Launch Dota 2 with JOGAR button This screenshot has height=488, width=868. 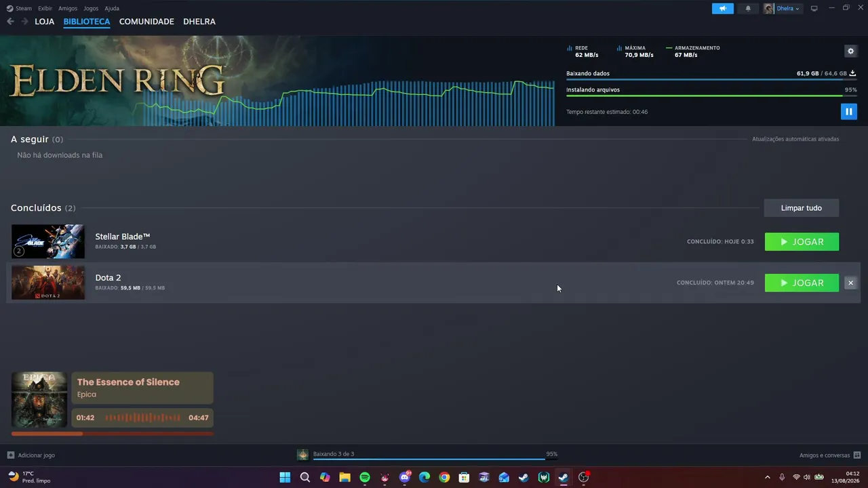pyautogui.click(x=802, y=283)
